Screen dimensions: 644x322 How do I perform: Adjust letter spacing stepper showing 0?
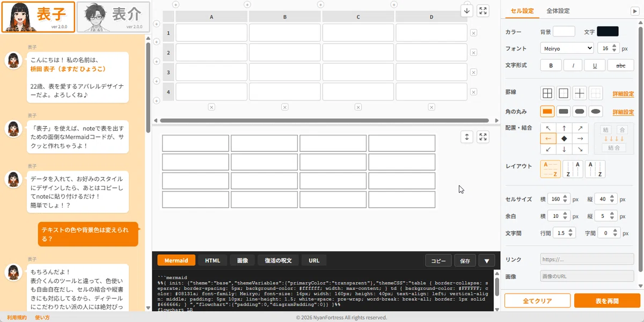(616, 233)
